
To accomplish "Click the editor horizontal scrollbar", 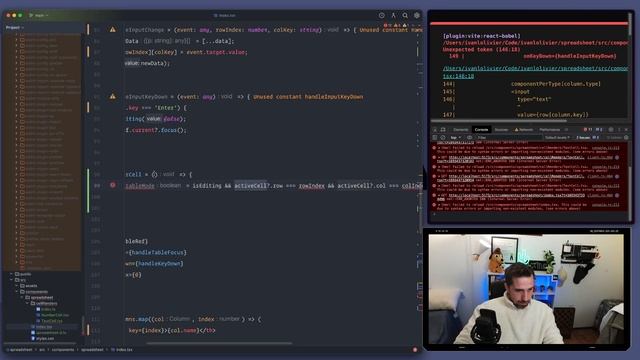I will point(219,343).
